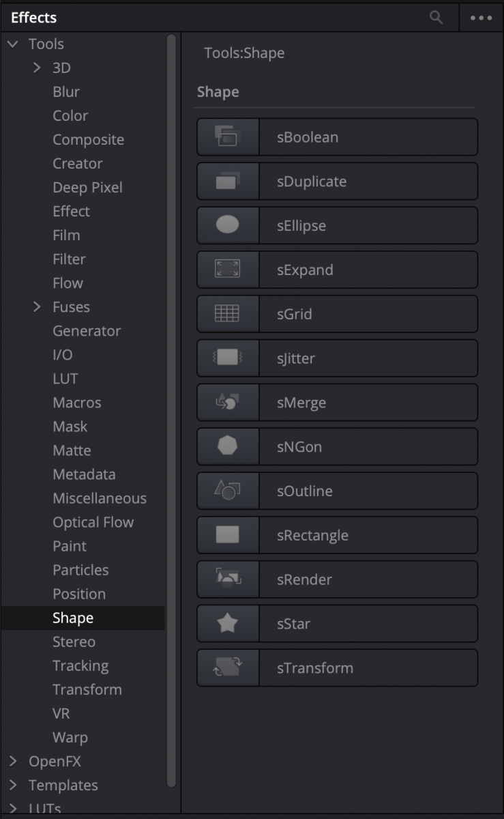The image size is (504, 819).
Task: Select the Particles category
Action: click(x=80, y=570)
